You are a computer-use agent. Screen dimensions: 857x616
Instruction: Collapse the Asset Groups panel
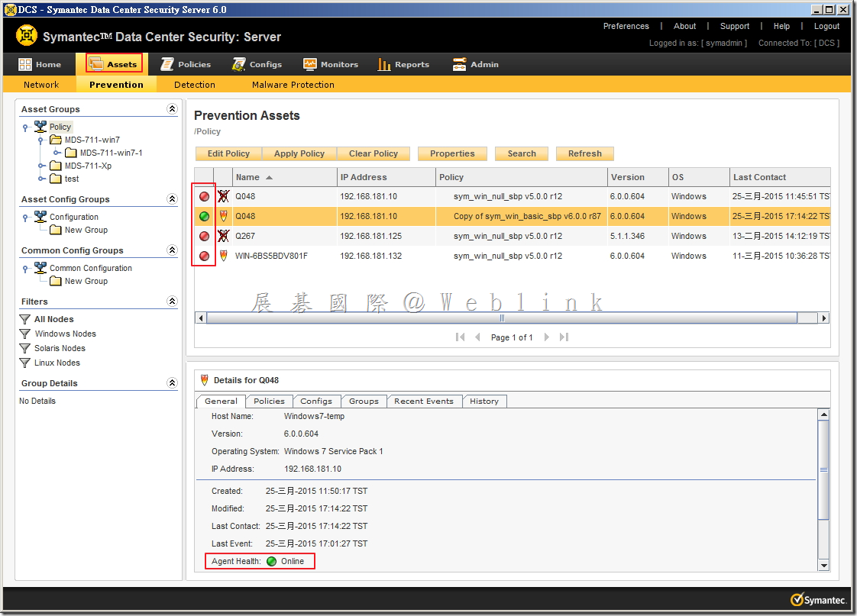tap(172, 109)
